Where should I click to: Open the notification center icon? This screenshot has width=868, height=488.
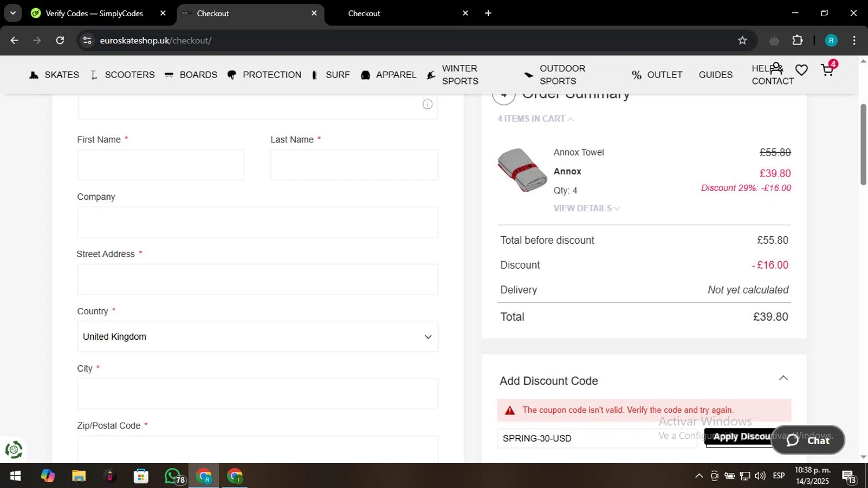point(849,476)
